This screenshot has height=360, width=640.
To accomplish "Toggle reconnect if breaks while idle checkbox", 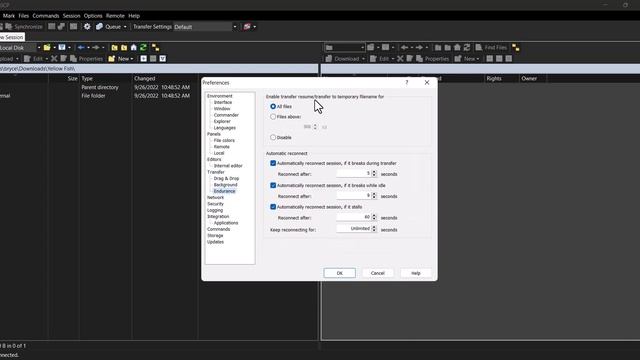I will click(273, 185).
